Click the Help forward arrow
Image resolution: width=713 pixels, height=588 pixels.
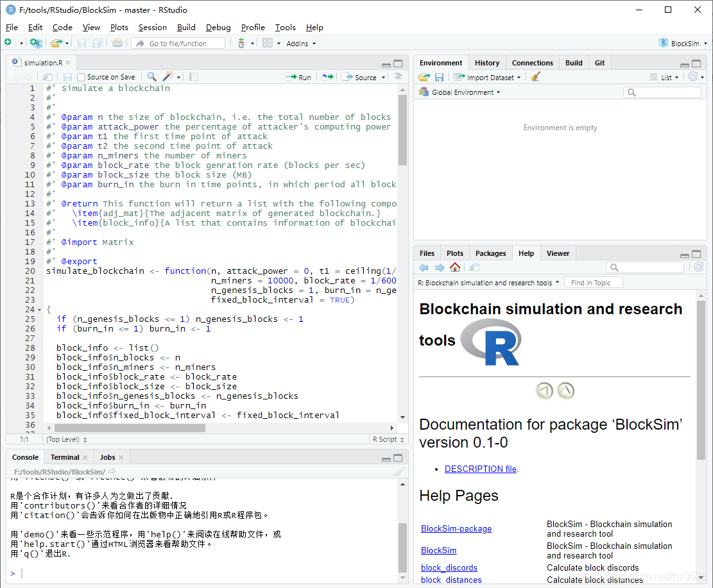(440, 267)
